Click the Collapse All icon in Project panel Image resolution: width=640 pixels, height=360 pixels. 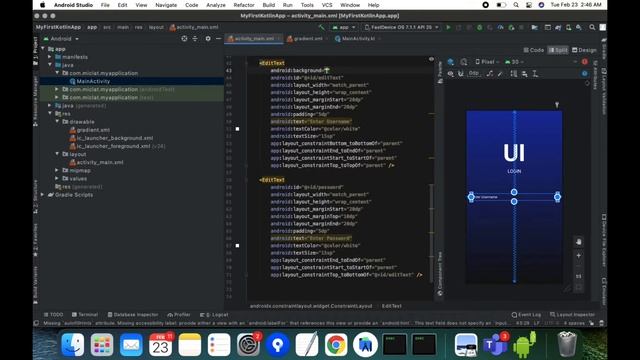click(195, 38)
